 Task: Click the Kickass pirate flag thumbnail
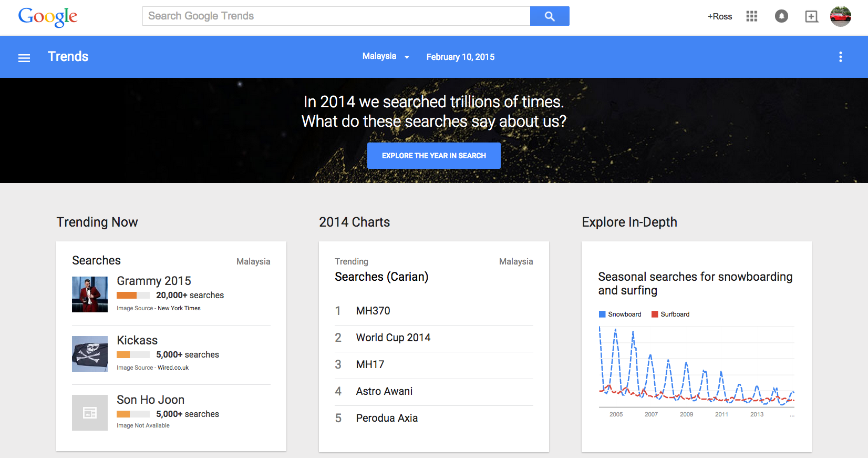point(90,354)
